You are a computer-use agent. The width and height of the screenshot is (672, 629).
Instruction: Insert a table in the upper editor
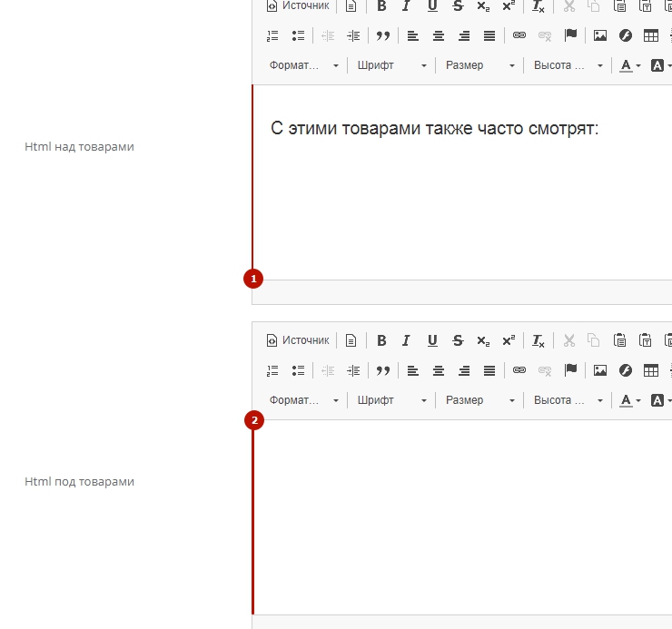click(650, 35)
